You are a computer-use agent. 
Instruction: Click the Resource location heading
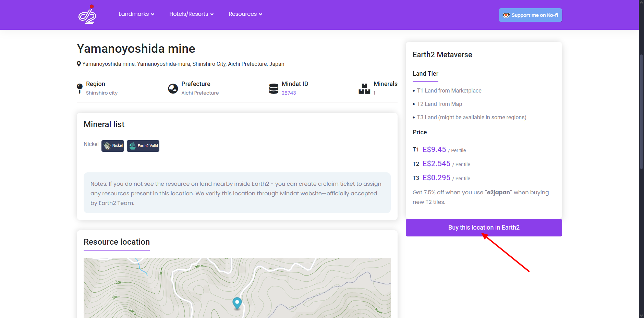point(117,242)
